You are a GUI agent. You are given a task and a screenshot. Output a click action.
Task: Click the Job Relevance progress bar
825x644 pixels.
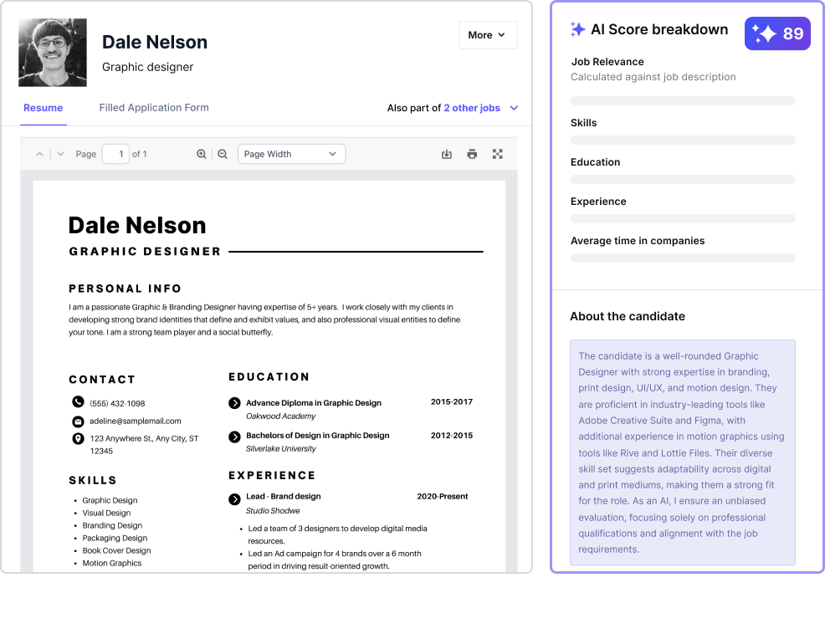pyautogui.click(x=683, y=100)
